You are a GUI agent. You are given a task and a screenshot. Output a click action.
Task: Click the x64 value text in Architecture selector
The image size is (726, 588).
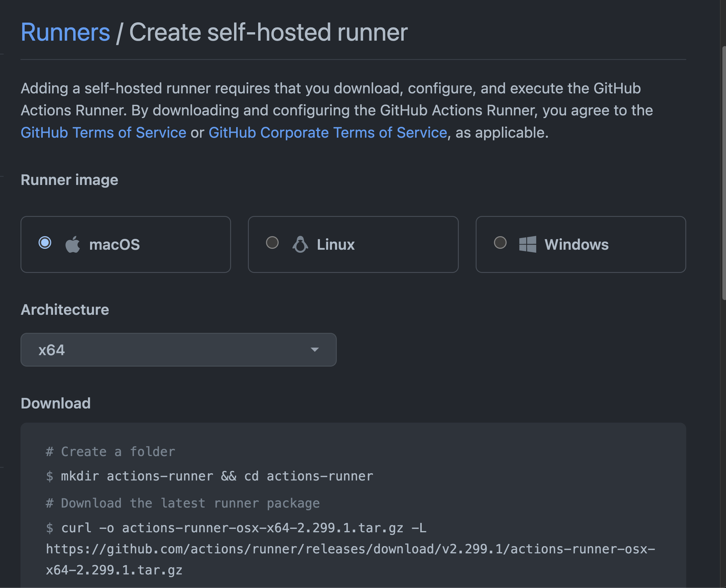coord(51,350)
